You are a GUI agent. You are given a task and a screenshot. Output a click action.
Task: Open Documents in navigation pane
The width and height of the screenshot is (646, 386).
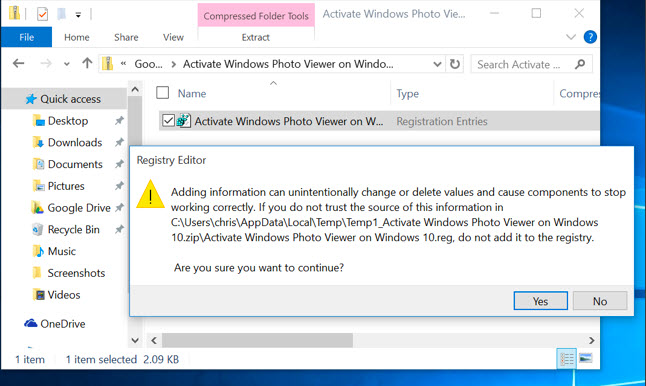tap(75, 164)
